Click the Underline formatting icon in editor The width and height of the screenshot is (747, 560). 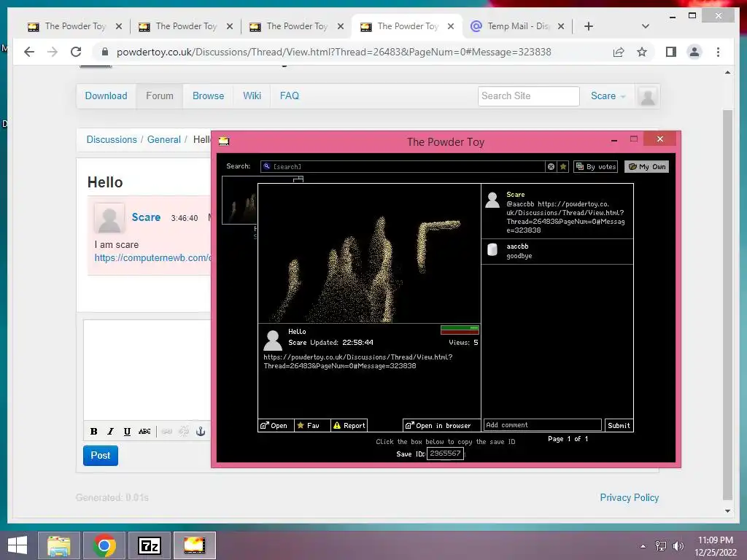127,432
